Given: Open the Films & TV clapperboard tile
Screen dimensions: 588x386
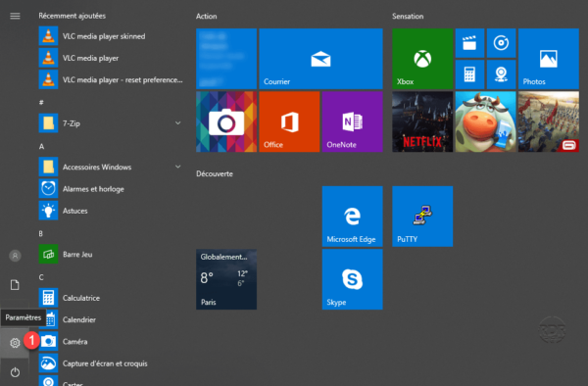Looking at the screenshot, I should [469, 43].
